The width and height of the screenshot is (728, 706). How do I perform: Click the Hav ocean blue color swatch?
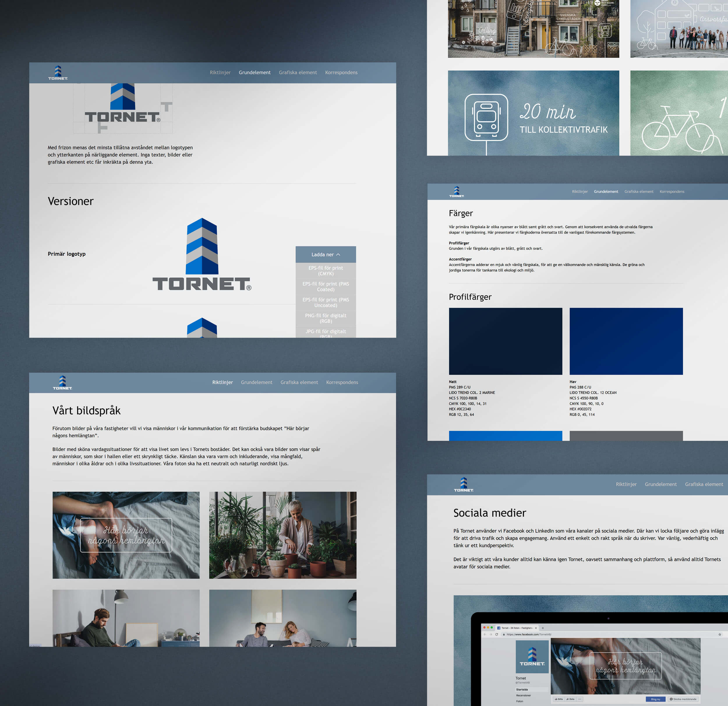626,341
